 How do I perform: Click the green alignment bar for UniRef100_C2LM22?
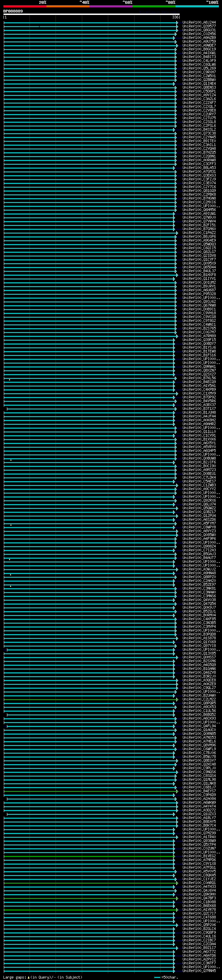pos(91,699)
